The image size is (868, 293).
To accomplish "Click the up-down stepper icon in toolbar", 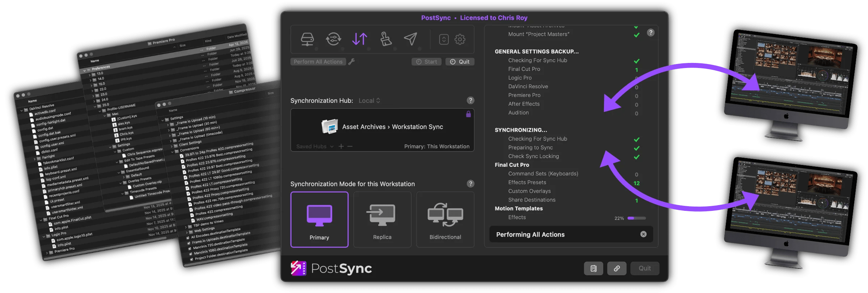I will pos(444,39).
